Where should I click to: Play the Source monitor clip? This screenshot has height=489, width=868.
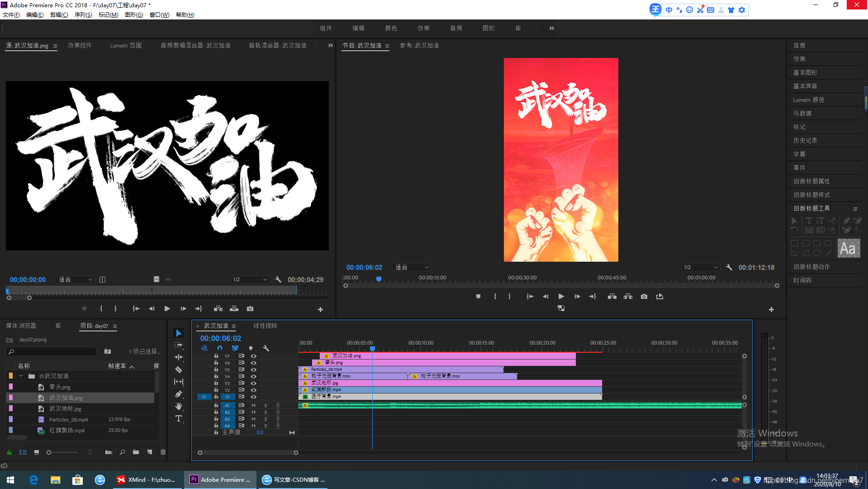(167, 309)
